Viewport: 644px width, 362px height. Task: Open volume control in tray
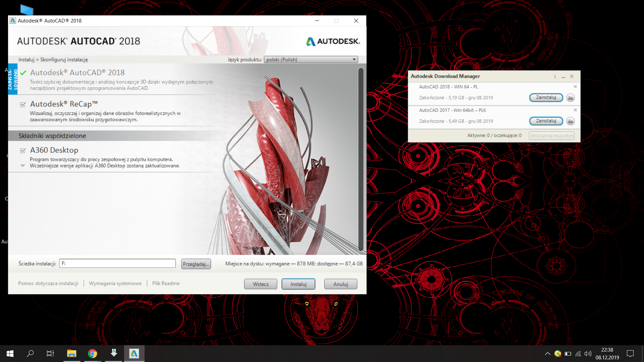[588, 354]
